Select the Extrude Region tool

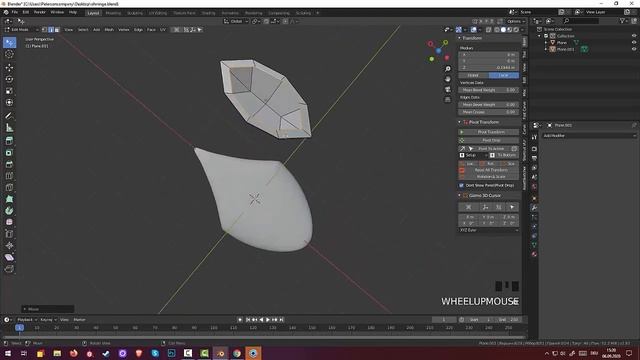coord(9,141)
